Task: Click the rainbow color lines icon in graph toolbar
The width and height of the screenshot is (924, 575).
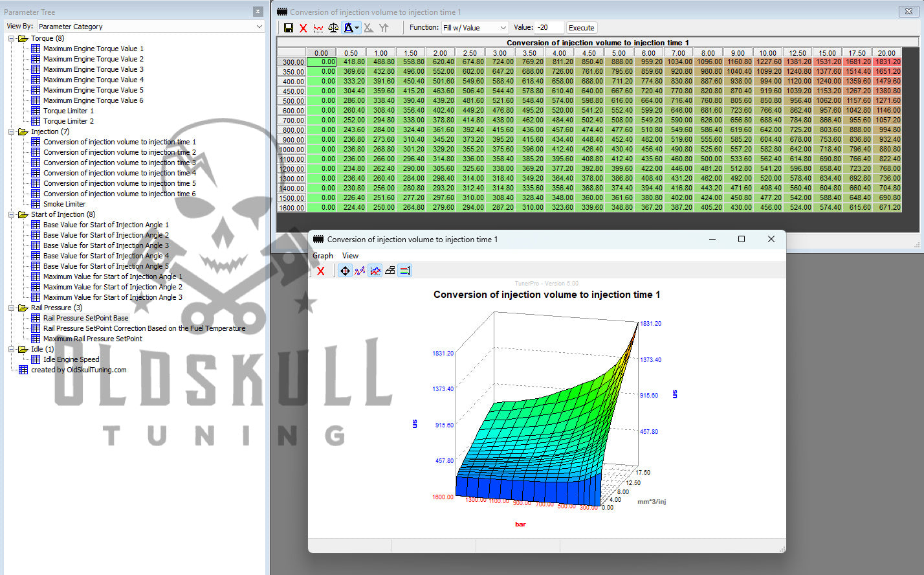Action: coord(405,271)
